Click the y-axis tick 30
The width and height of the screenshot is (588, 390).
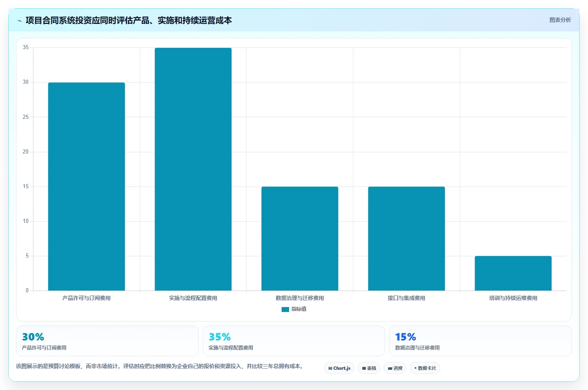click(26, 82)
